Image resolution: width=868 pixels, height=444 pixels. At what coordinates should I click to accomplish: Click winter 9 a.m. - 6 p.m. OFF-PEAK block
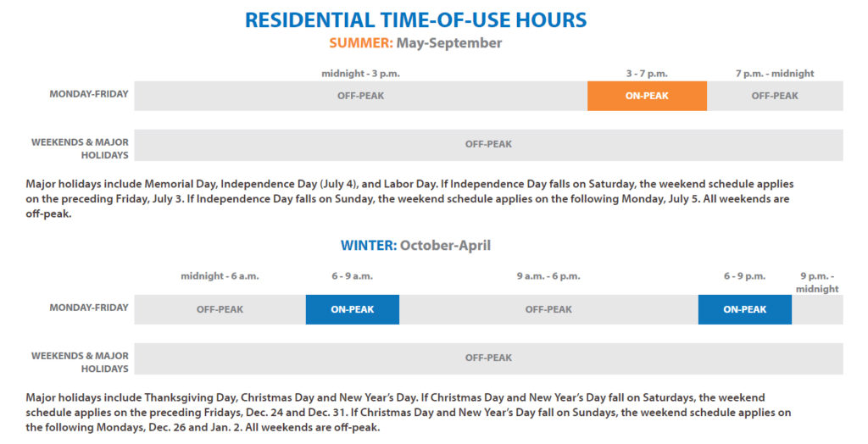548,309
